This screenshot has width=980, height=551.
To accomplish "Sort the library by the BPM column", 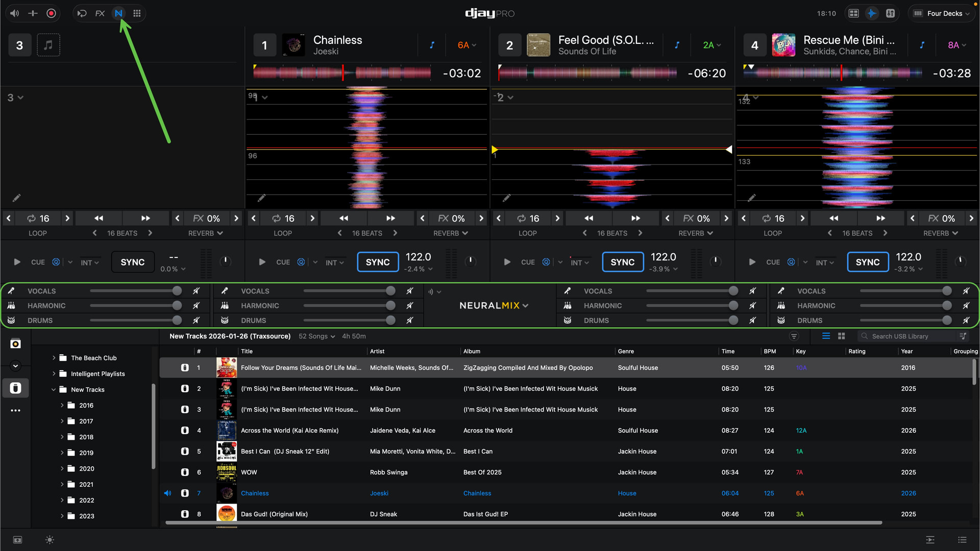I will click(770, 351).
